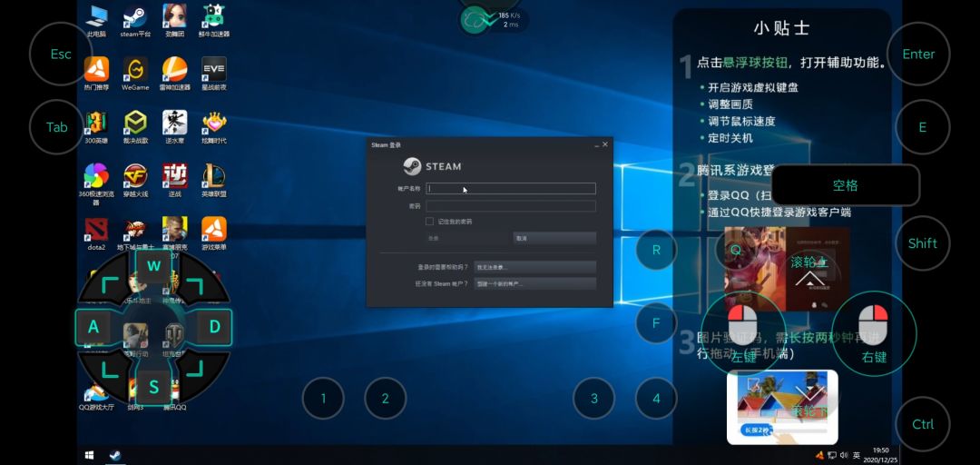Click the 英 input language tray indicator

click(x=857, y=455)
